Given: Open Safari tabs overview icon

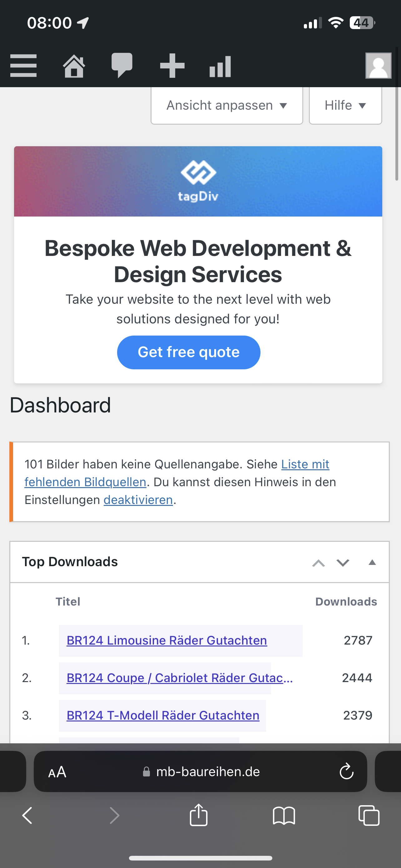Looking at the screenshot, I should 369,816.
